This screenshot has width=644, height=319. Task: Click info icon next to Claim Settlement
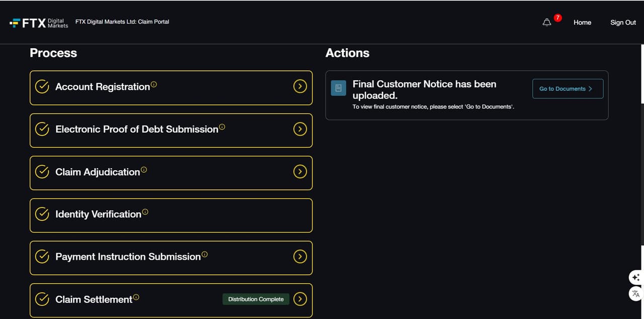coord(136,297)
